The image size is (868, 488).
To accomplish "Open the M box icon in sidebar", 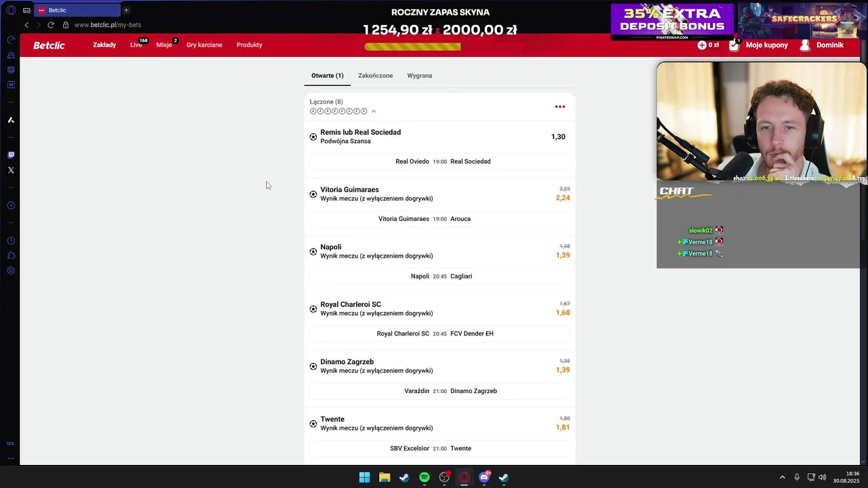I will [11, 85].
